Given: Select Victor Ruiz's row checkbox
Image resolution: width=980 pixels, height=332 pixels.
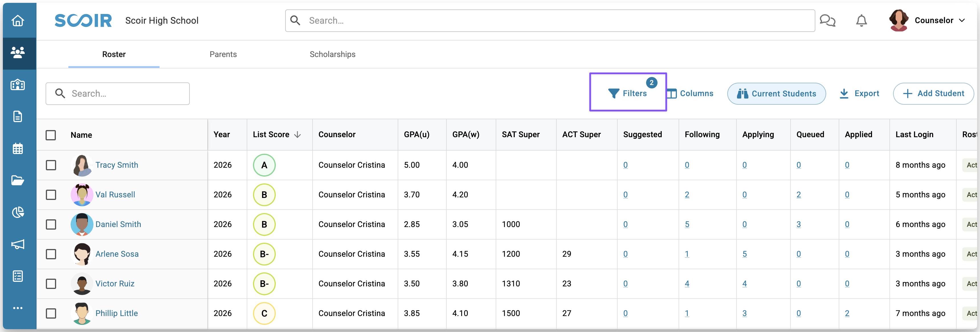Looking at the screenshot, I should pos(51,284).
